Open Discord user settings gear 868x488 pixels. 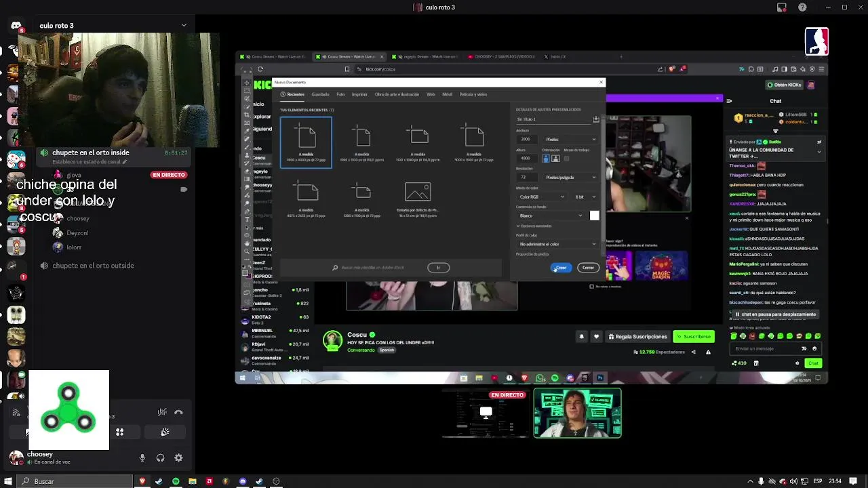pyautogui.click(x=178, y=457)
